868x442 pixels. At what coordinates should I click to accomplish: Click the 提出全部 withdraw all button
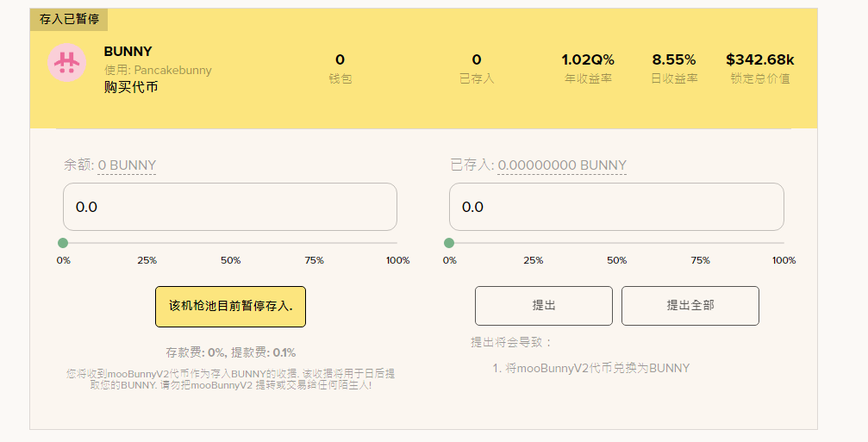(x=690, y=305)
